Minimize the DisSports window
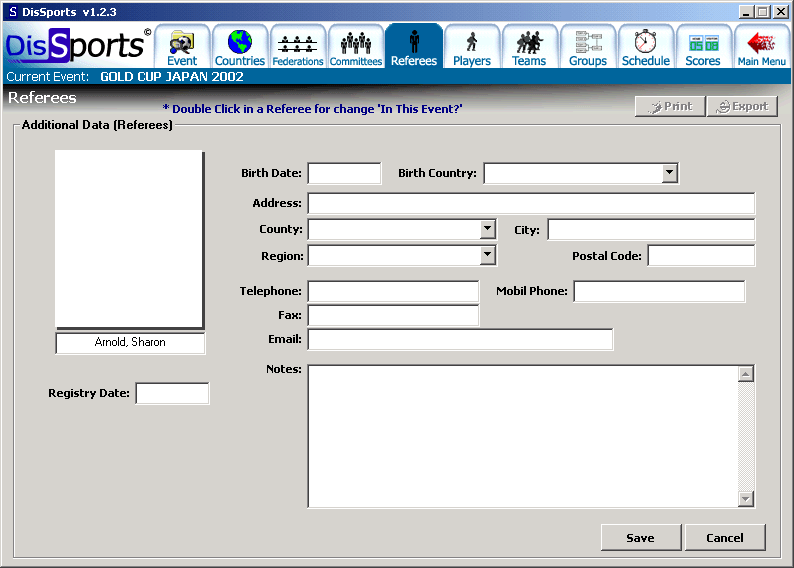 pyautogui.click(x=745, y=12)
